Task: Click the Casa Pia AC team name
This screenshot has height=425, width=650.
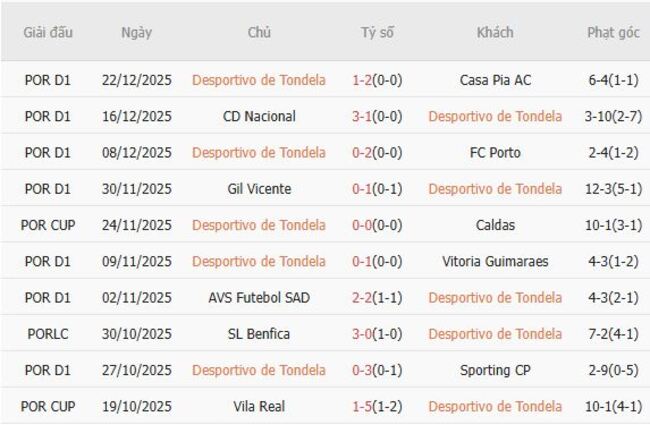Action: [495, 80]
